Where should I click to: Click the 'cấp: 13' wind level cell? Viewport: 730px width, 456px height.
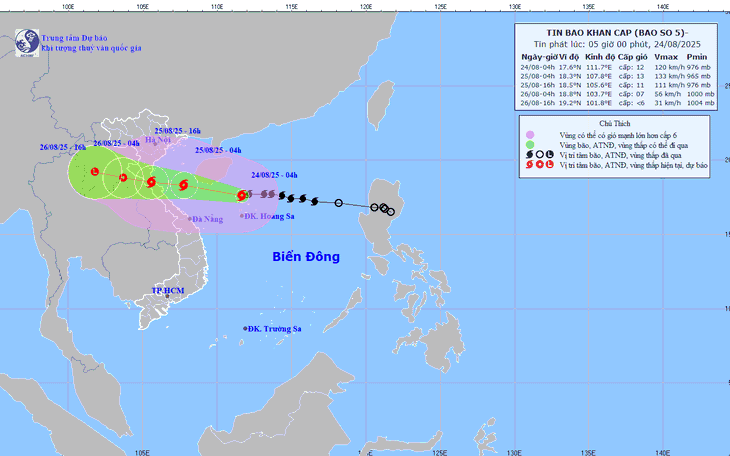631,76
